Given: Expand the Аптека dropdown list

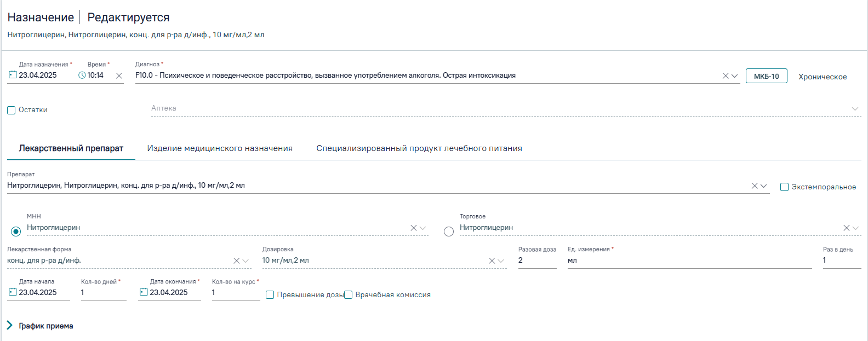Looking at the screenshot, I should (x=855, y=109).
